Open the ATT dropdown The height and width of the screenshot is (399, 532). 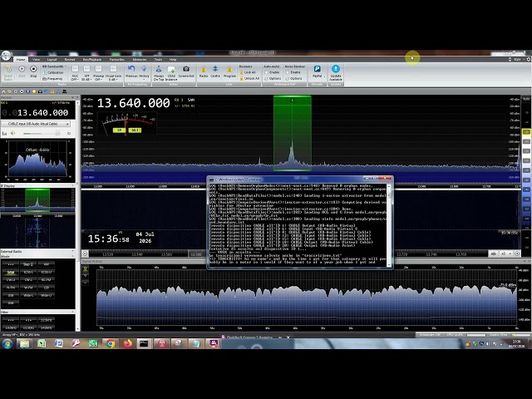86,72
